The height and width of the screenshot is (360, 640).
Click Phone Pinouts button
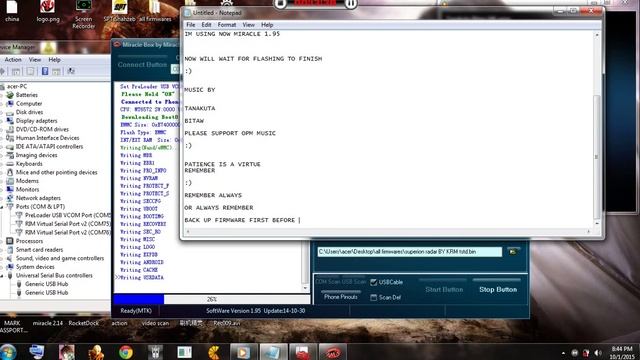pos(341,297)
